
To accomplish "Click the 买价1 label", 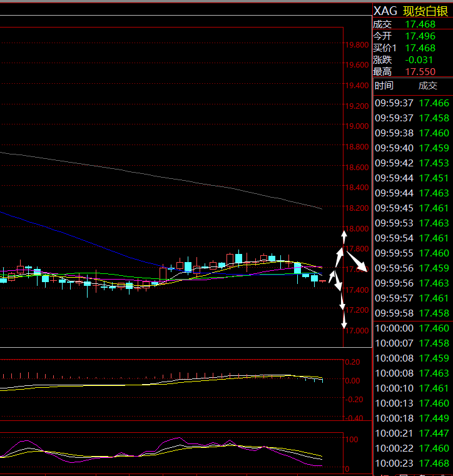I will click(385, 48).
